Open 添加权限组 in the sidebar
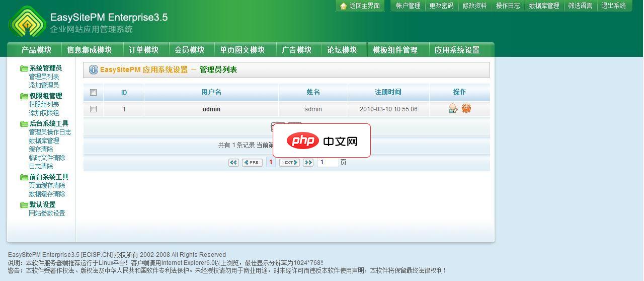This screenshot has height=281, width=644. [x=44, y=113]
